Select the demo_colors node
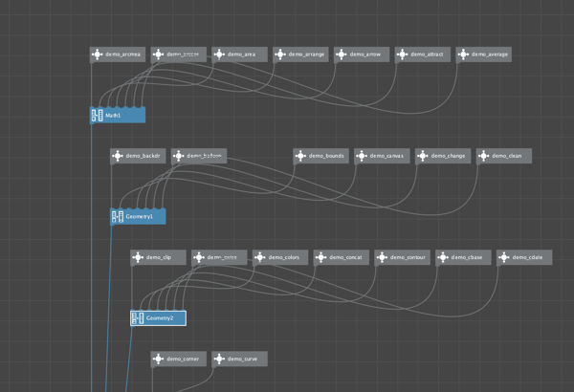This screenshot has width=574, height=392. pyautogui.click(x=280, y=258)
